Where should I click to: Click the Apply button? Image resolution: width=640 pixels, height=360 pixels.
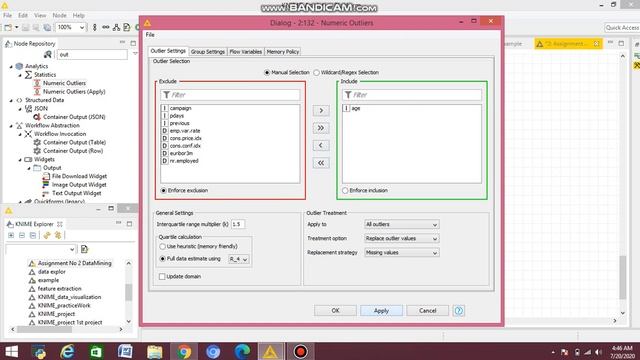tap(381, 311)
